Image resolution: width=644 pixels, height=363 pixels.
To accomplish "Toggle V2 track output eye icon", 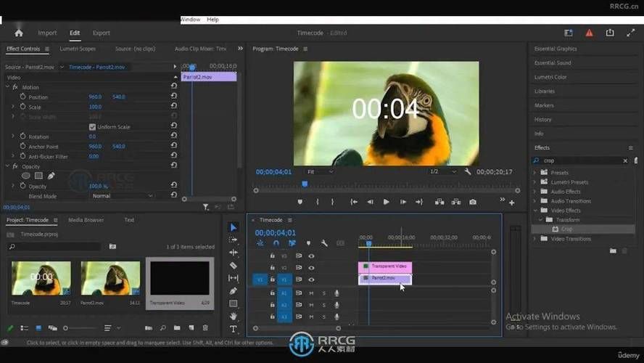I will (311, 268).
